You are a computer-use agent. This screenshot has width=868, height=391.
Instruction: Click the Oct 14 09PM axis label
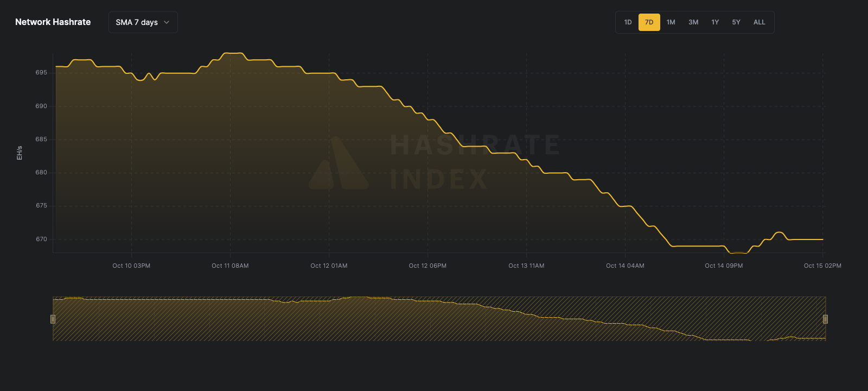point(724,266)
